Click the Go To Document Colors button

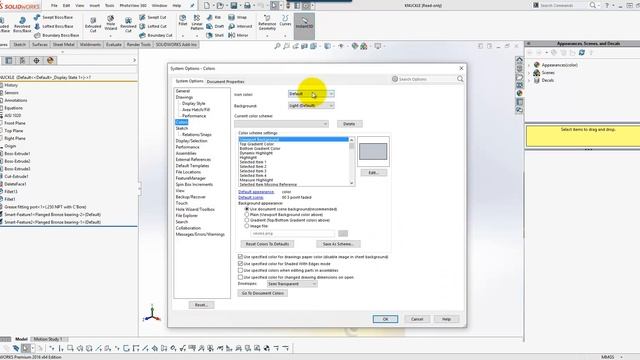click(262, 293)
